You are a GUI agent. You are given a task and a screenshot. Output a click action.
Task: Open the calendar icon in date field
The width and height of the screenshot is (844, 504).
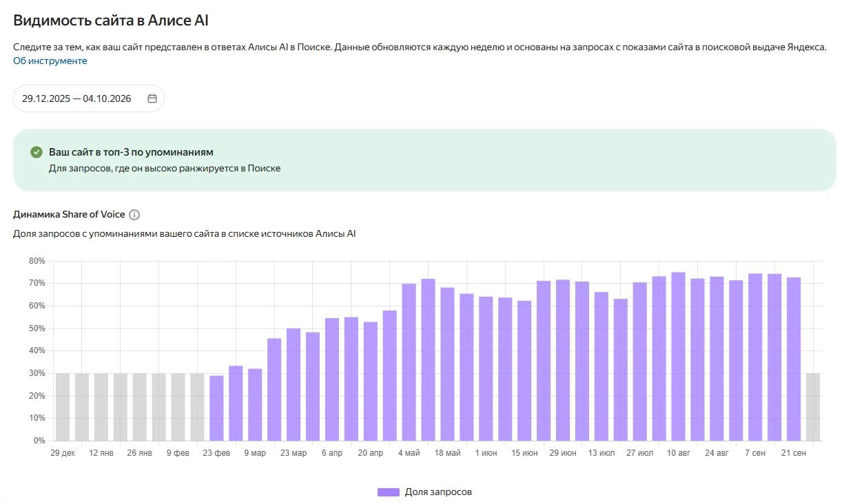[x=152, y=98]
